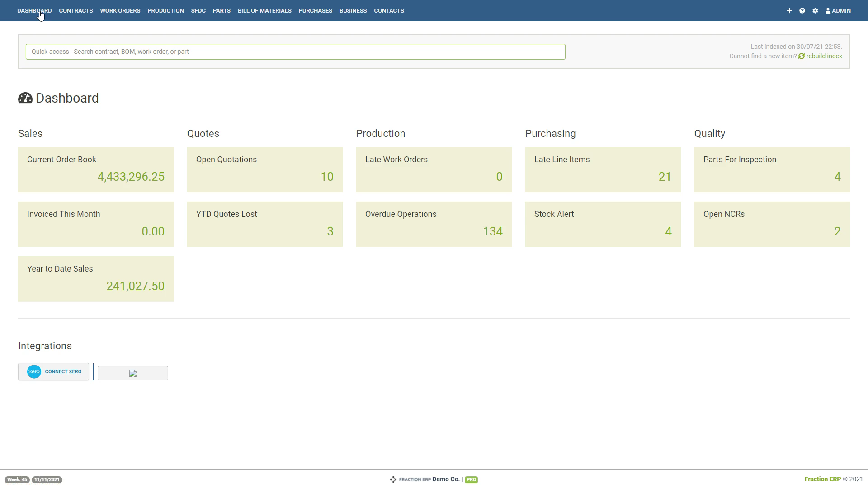The image size is (868, 488).
Task: Open the quick add plus icon
Action: click(789, 10)
